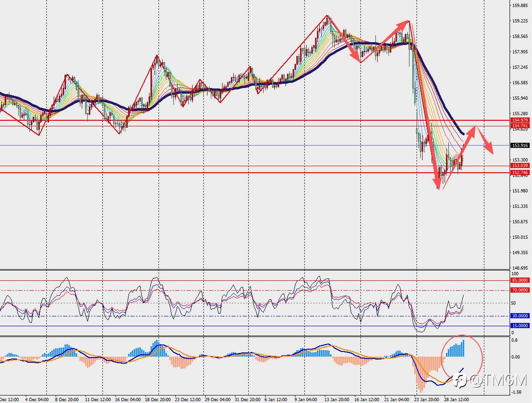Click the 156.585 price axis value
The width and height of the screenshot is (532, 403).
520,82
